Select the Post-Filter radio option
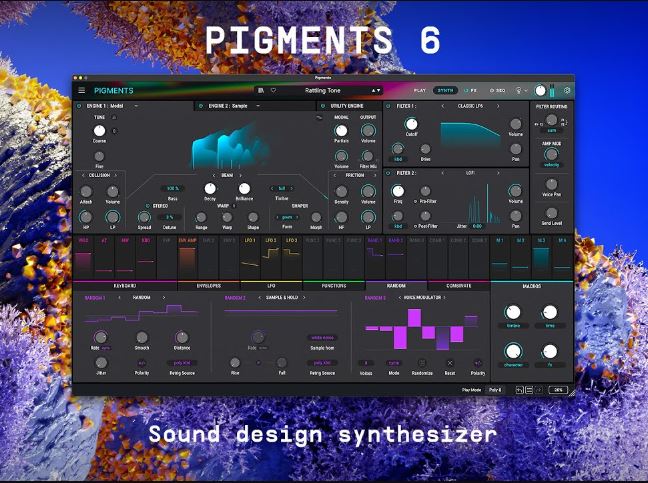The image size is (648, 483). tap(415, 226)
